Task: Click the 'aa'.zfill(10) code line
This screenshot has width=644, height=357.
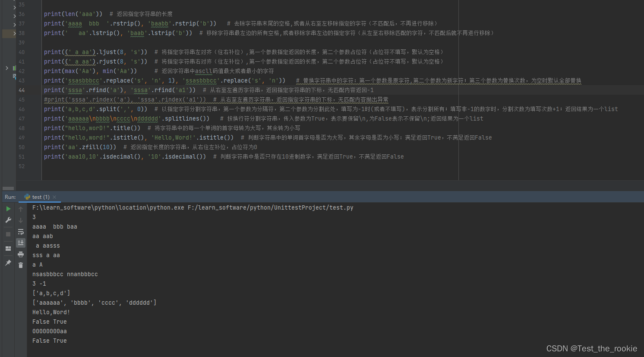Action: tap(80, 147)
